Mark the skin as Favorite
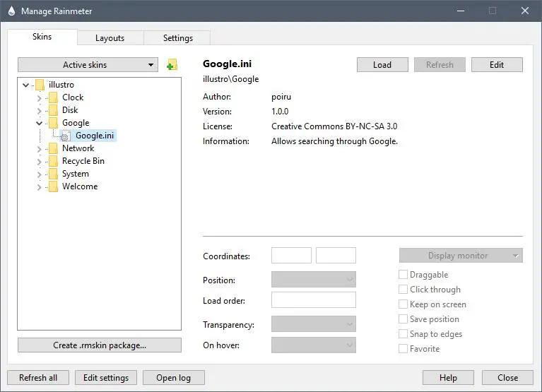The width and height of the screenshot is (542, 392). (x=403, y=349)
